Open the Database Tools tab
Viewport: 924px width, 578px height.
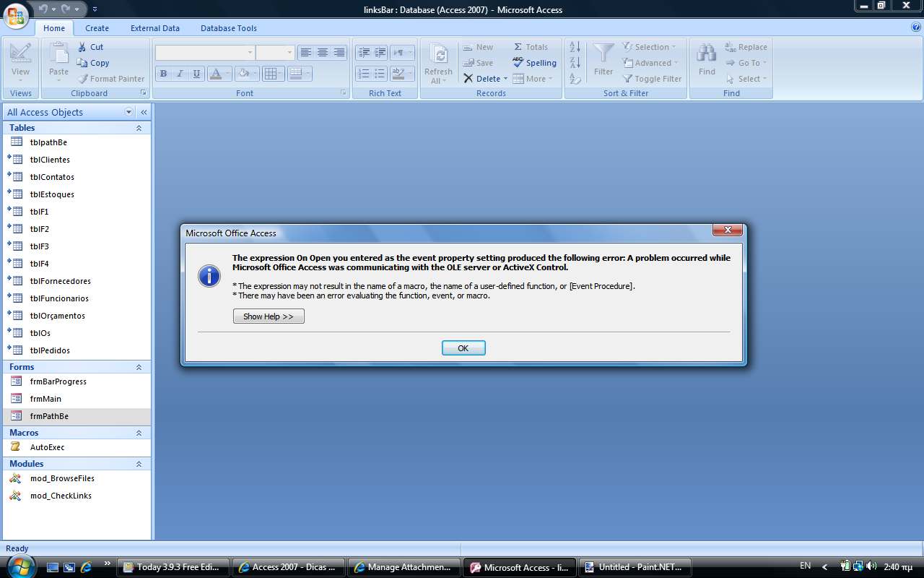coord(229,28)
